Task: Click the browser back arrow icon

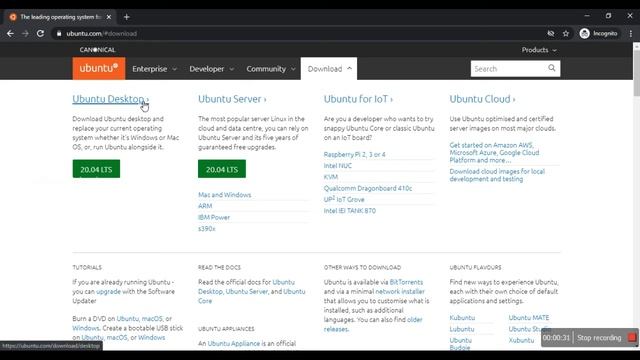Action: pyautogui.click(x=10, y=33)
